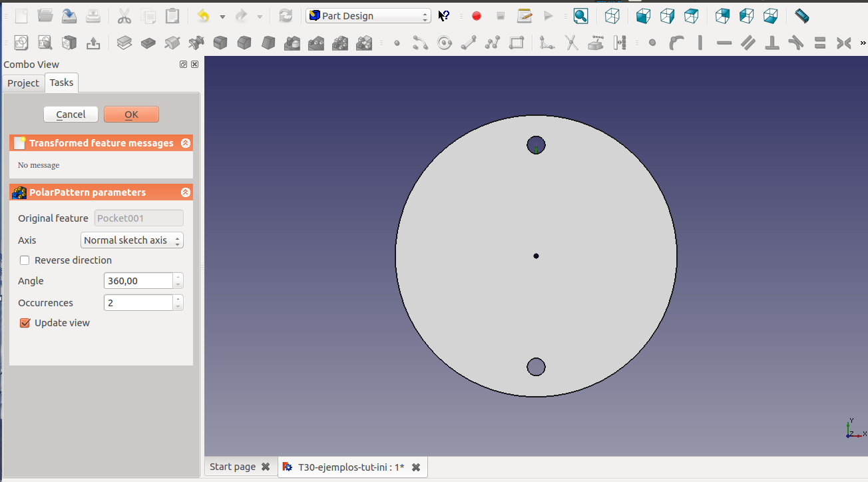Click the Undo arrow icon

(x=204, y=16)
